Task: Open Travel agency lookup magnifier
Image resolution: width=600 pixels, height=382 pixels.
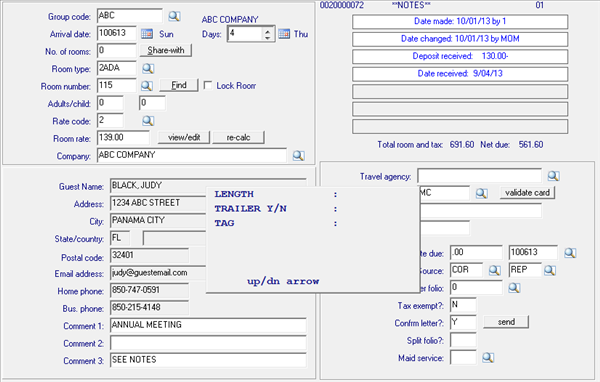Action: pos(553,176)
